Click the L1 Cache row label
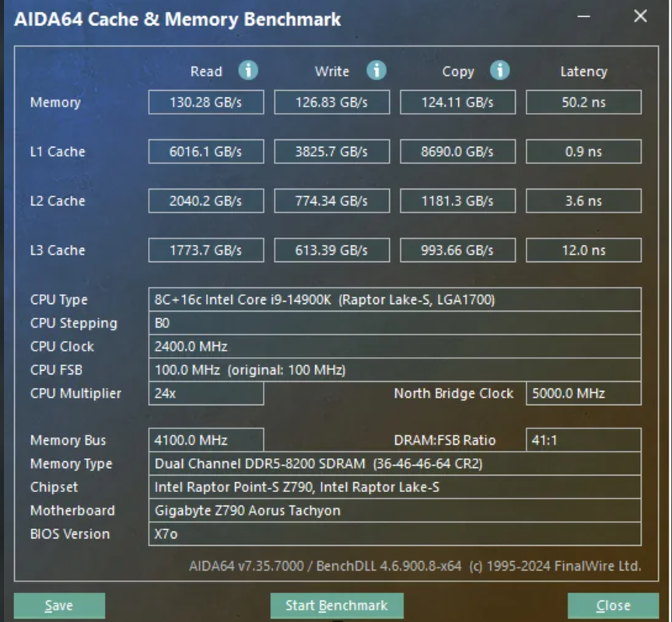672x622 pixels. point(58,151)
